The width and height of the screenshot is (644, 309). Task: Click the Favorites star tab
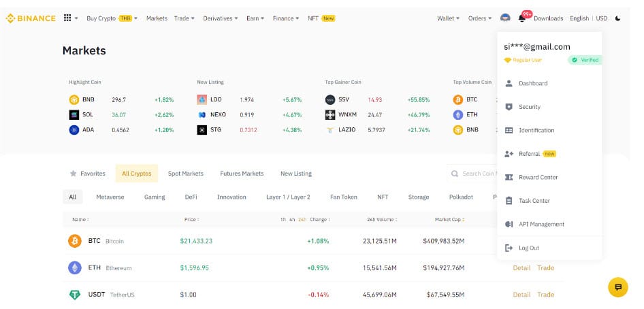[x=87, y=174]
